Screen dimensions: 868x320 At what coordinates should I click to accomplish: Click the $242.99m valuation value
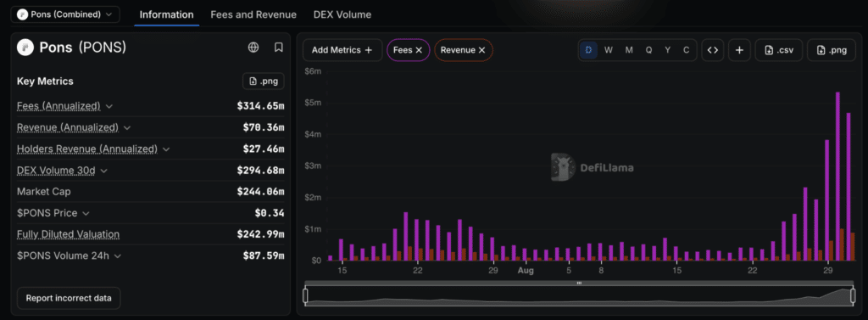click(261, 234)
